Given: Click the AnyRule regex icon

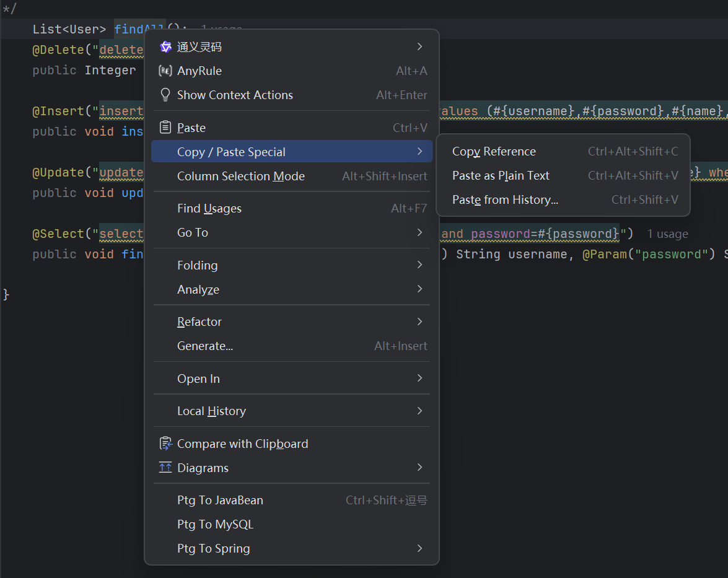Looking at the screenshot, I should [165, 71].
